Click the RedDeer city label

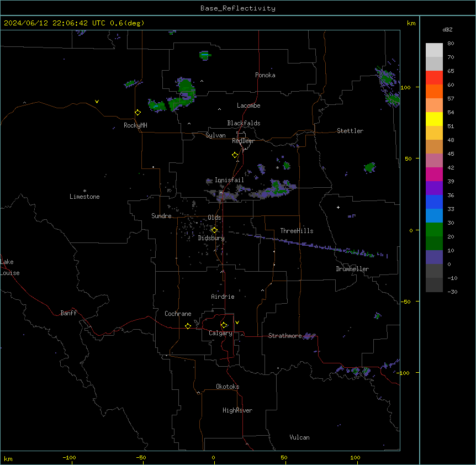point(243,141)
